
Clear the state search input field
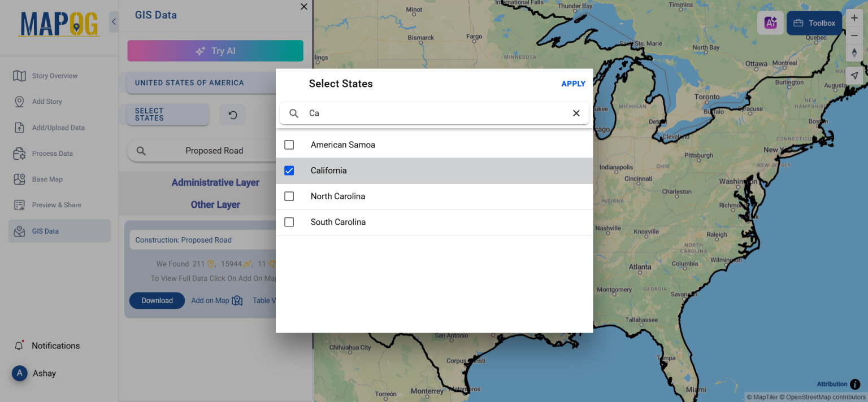(576, 113)
